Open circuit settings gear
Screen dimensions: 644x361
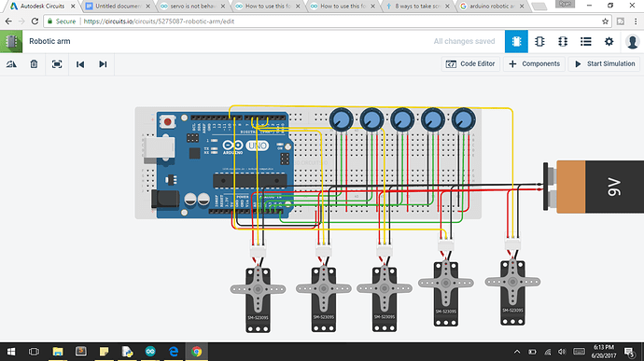point(609,41)
